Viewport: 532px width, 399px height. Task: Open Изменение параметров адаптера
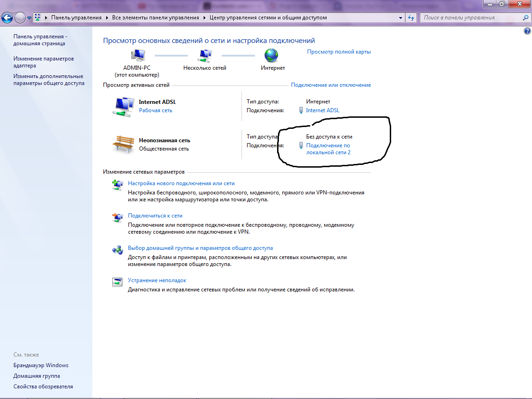[43, 62]
